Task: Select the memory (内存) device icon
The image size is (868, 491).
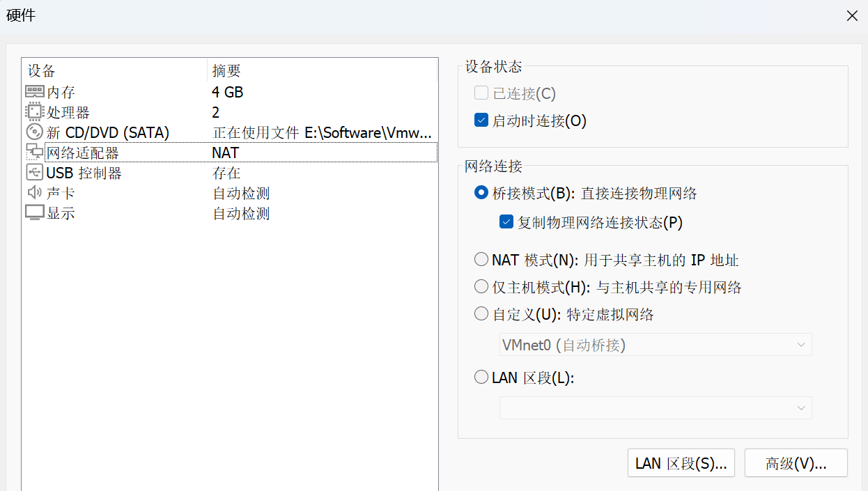Action: [x=34, y=92]
